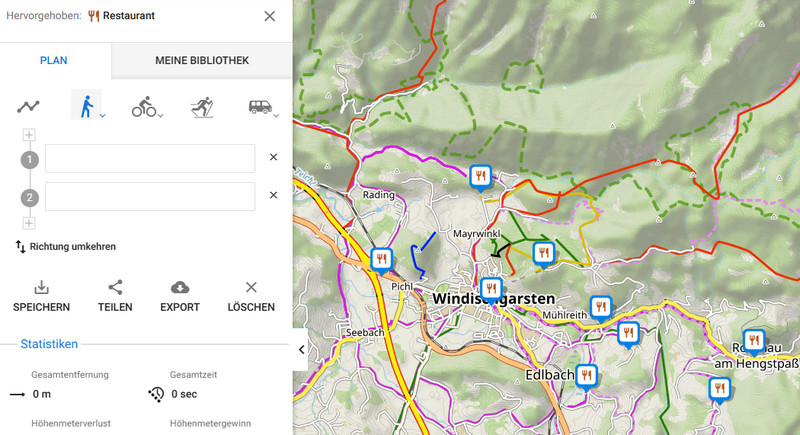This screenshot has height=435, width=800.
Task: Switch to the Meine Bibliothek tab
Action: click(202, 60)
